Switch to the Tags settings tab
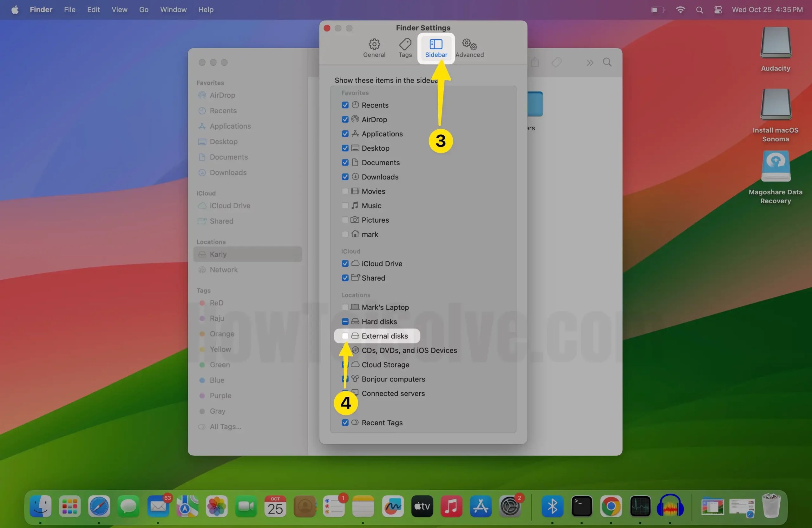Screen dimensions: 812x528 pyautogui.click(x=405, y=48)
